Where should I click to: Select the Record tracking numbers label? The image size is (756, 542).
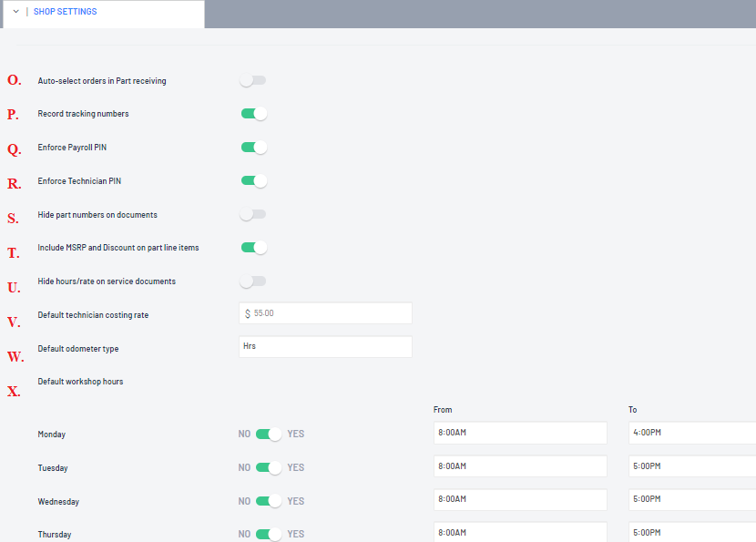point(83,114)
